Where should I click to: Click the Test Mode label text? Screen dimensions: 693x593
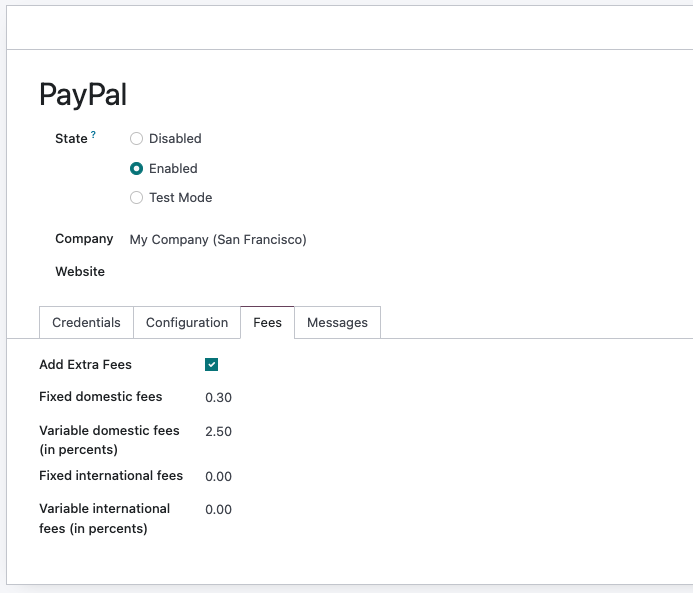tap(181, 198)
